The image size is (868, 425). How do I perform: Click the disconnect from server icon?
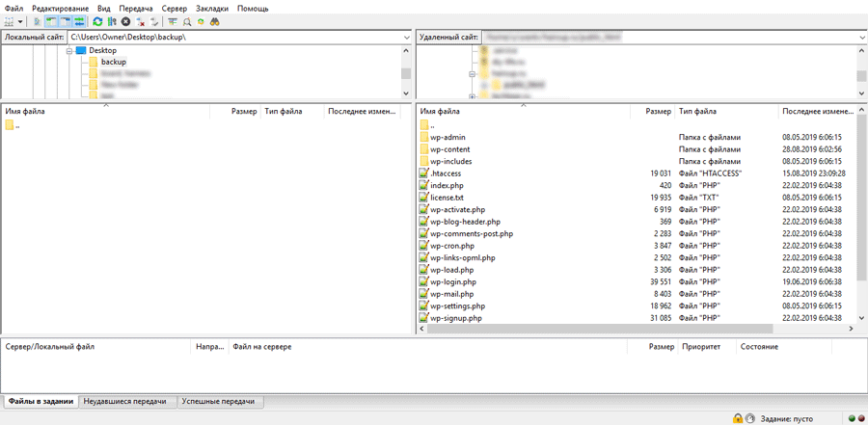141,21
